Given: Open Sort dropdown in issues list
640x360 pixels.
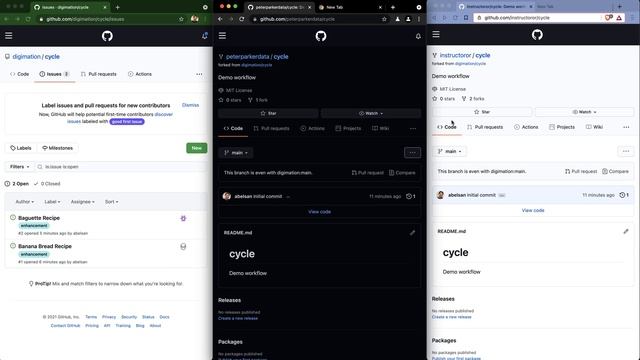Looking at the screenshot, I should pos(111,202).
